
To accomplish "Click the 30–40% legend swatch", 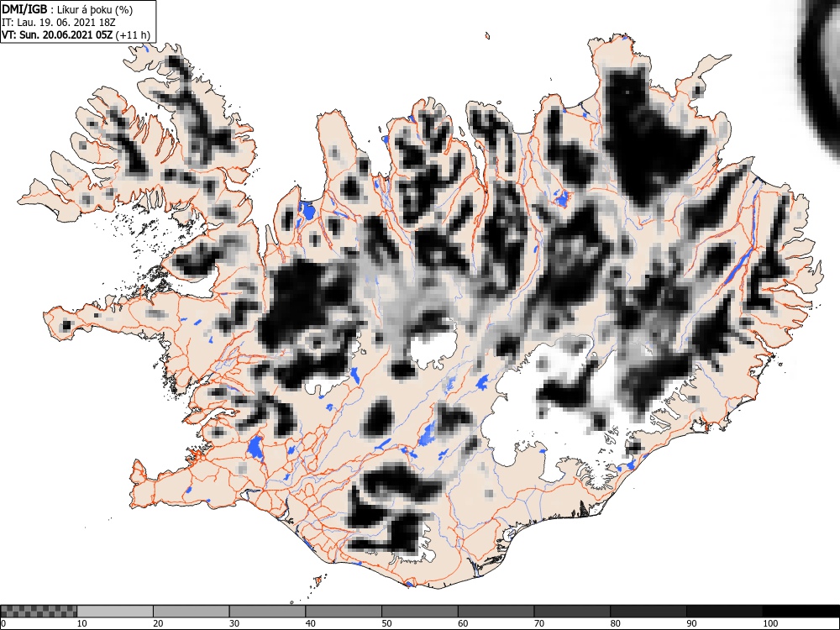I will click(x=267, y=612).
